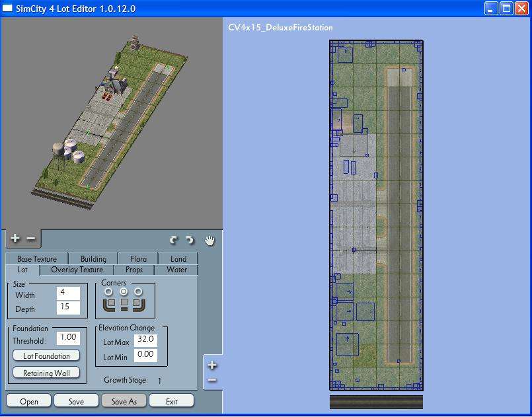This screenshot has height=417, width=532.
Task: Select the Land tab
Action: coord(178,259)
